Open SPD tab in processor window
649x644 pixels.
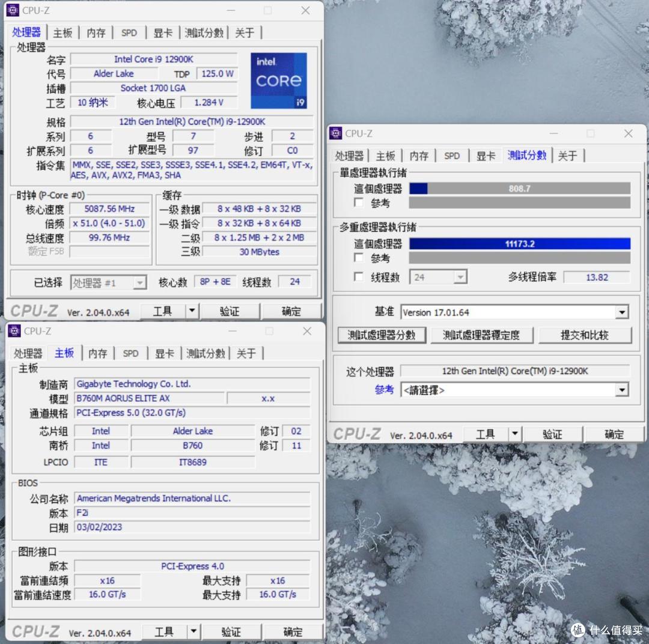[129, 32]
